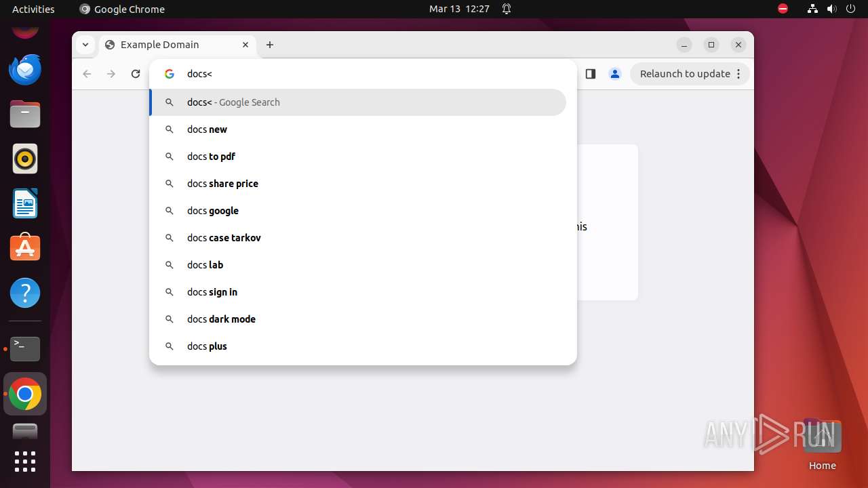Open the Home folder on the desktop
The image size is (868, 488).
pyautogui.click(x=822, y=445)
